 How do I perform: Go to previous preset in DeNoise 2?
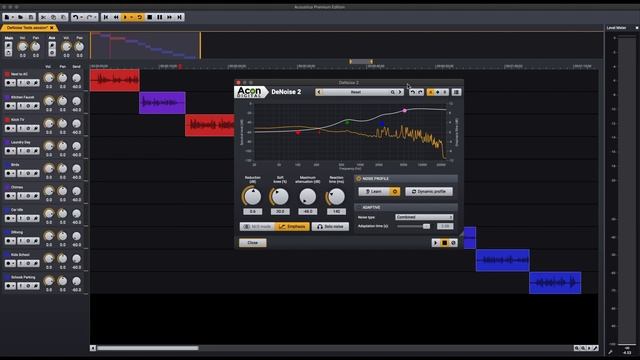319,92
